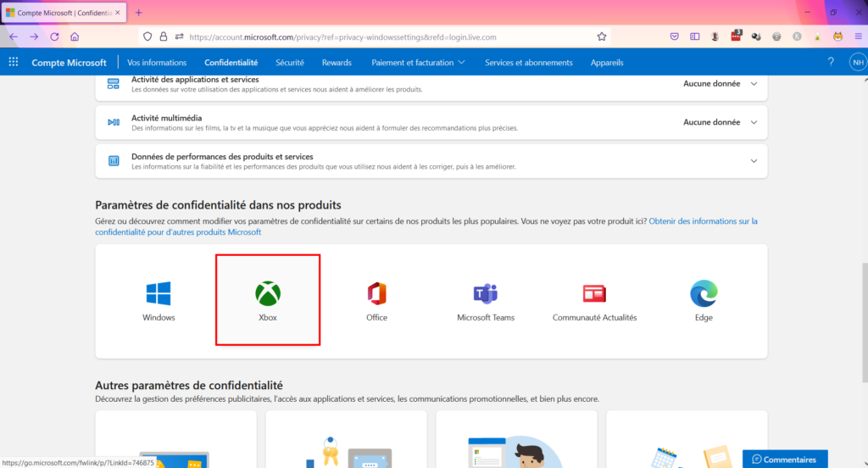Go to the browser home page
The image size is (868, 468).
(75, 36)
